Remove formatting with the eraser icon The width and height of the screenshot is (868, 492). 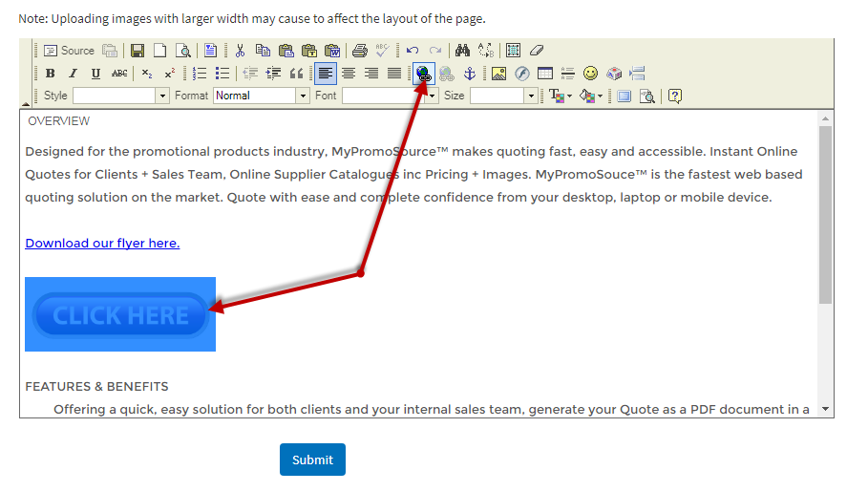point(537,51)
